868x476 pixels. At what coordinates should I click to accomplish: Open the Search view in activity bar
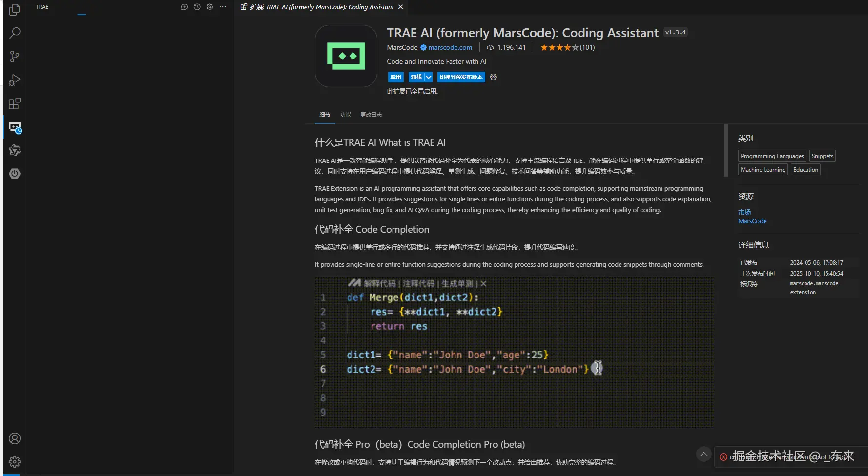tap(15, 33)
